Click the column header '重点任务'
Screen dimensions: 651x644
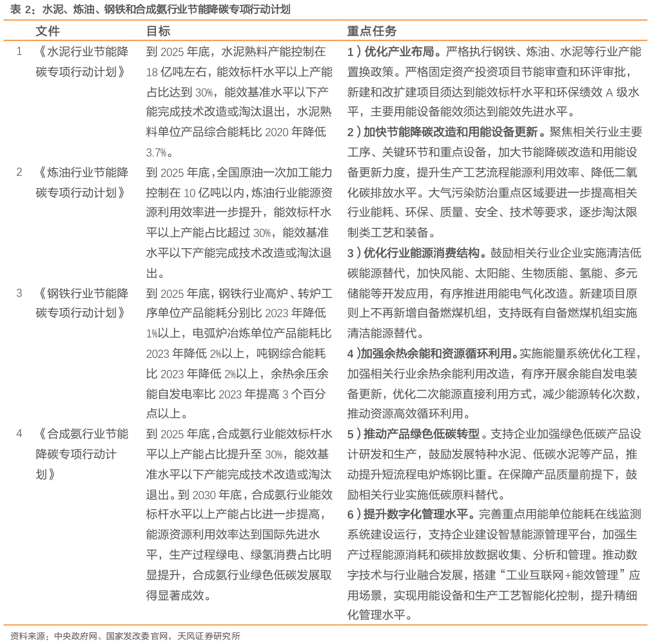(x=371, y=31)
